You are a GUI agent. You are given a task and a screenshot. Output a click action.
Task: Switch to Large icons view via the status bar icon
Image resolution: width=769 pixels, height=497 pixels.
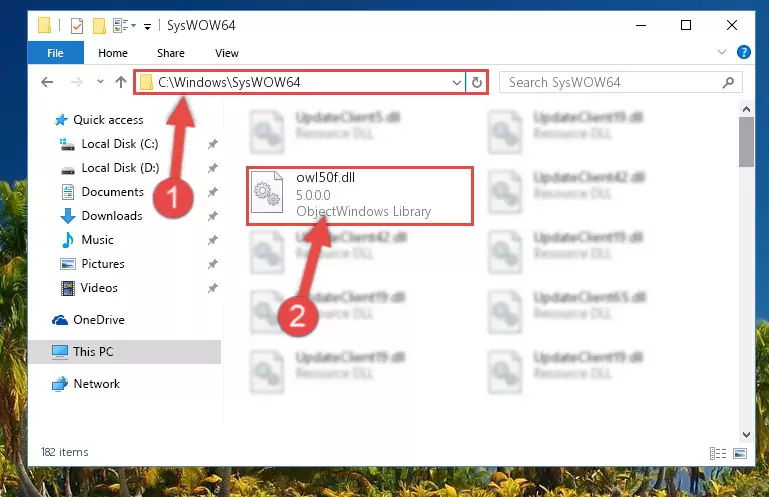(x=740, y=453)
